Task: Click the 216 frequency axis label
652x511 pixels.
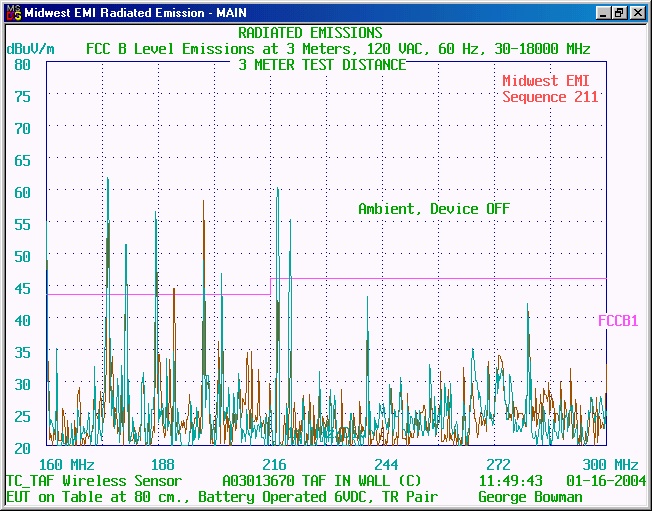Action: [x=274, y=465]
